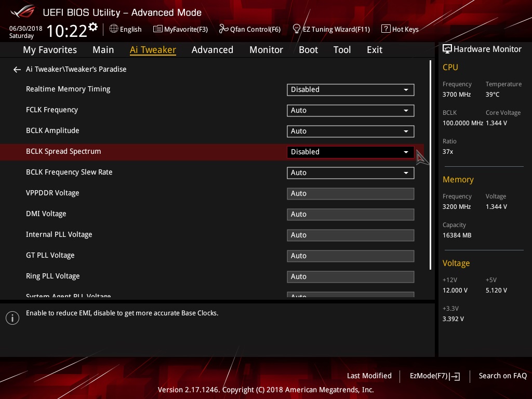Open Hot Keys question mark icon
The width and height of the screenshot is (532, 399).
386,29
